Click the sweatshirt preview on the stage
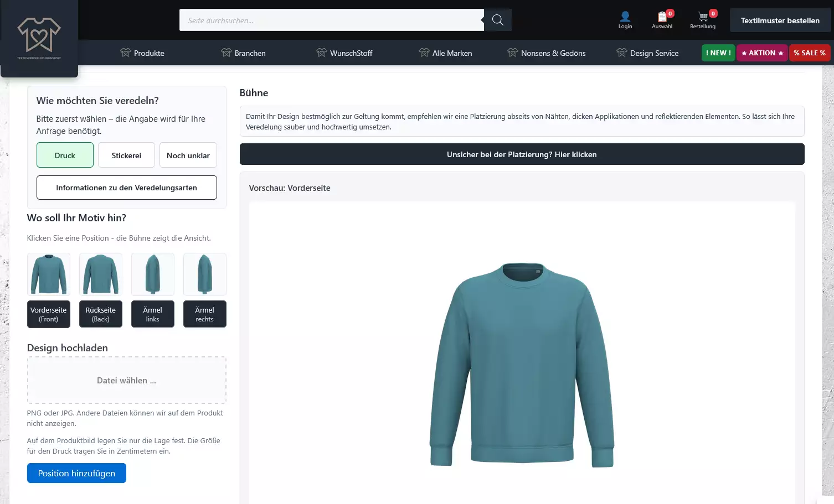The height and width of the screenshot is (504, 834). pyautogui.click(x=522, y=365)
